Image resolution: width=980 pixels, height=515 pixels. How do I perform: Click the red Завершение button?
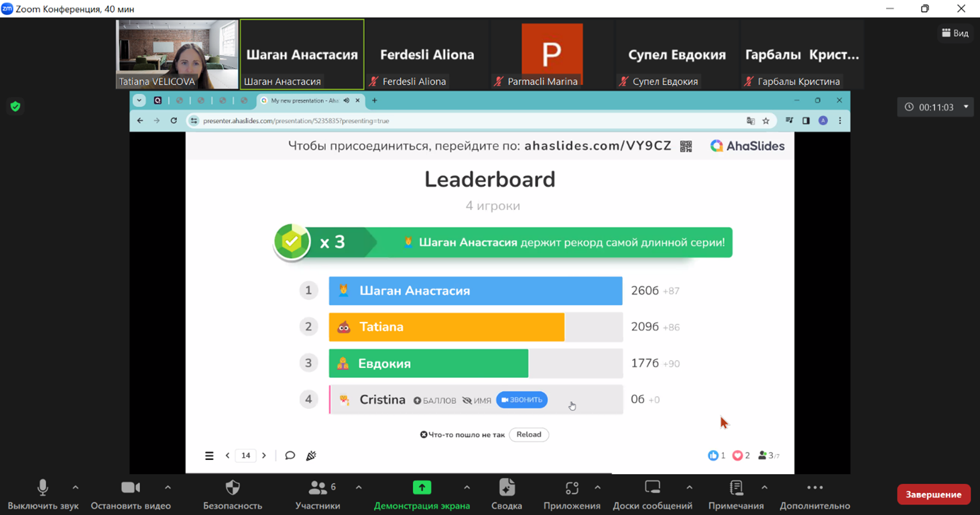pyautogui.click(x=934, y=494)
